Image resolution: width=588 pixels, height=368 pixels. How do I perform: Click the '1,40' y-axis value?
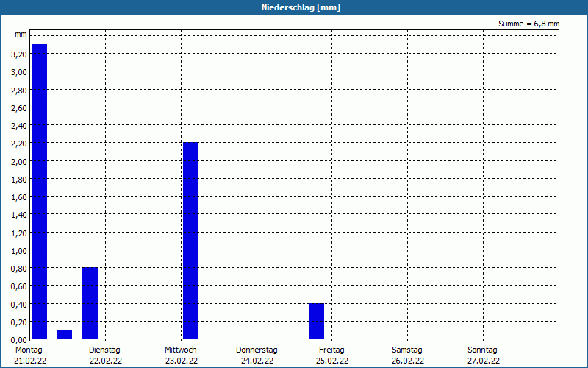tap(19, 215)
